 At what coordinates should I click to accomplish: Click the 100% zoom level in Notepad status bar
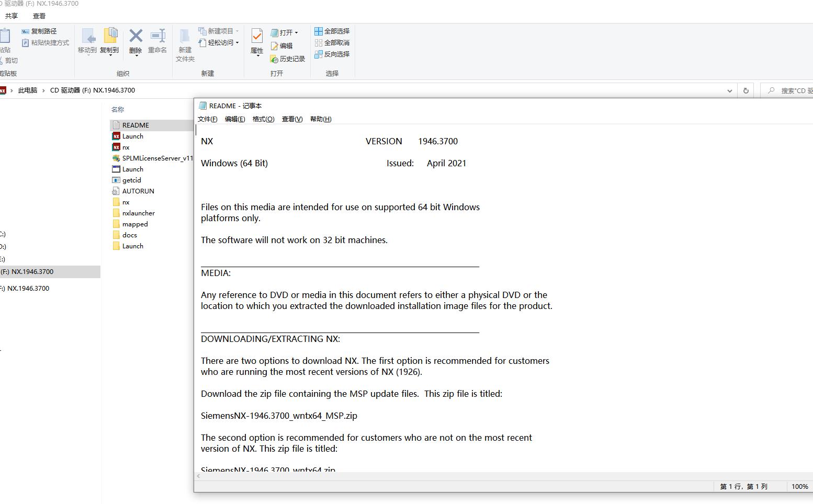pyautogui.click(x=799, y=487)
